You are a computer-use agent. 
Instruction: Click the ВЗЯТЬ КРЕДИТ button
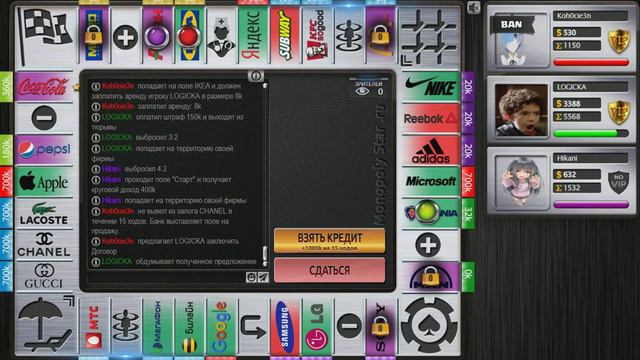[329, 241]
